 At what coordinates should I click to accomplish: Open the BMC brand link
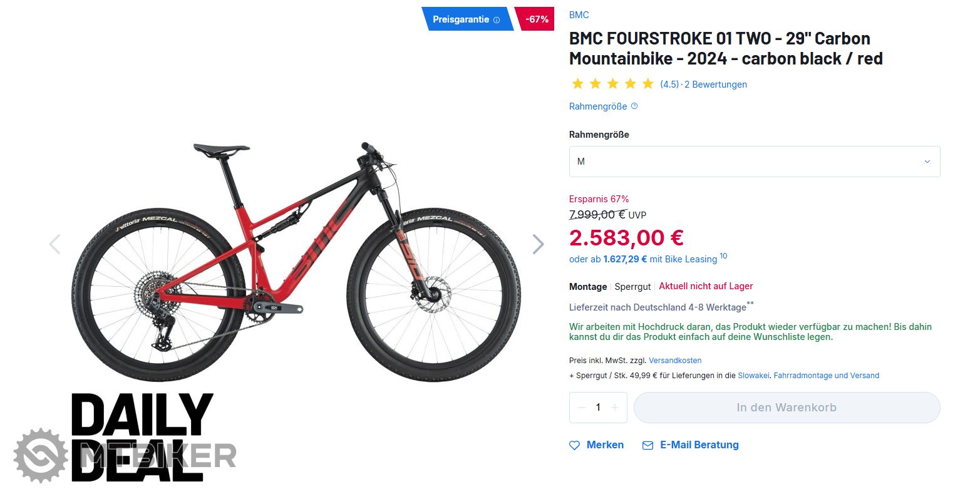coord(579,15)
